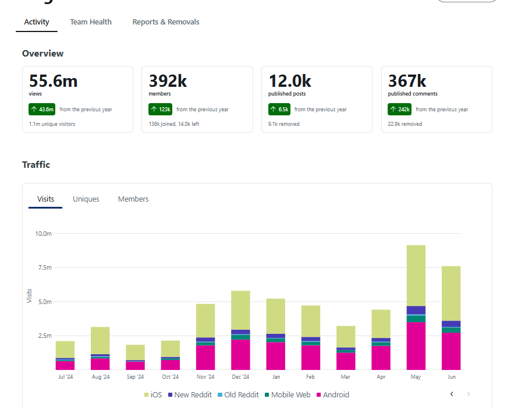Click the 7.5m axis label
This screenshot has width=532, height=409.
coord(45,267)
